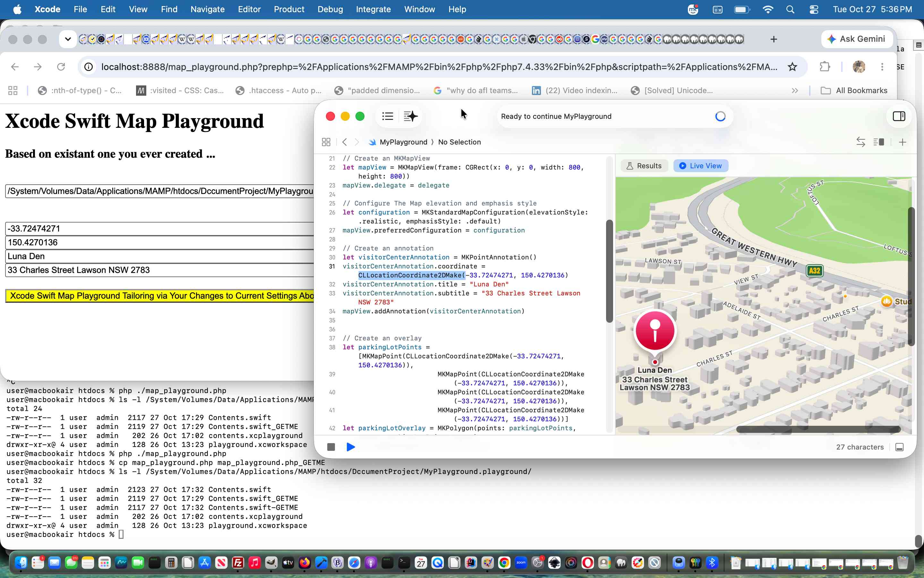Open Chrome three-dot menu
The image size is (924, 578).
(x=882, y=67)
